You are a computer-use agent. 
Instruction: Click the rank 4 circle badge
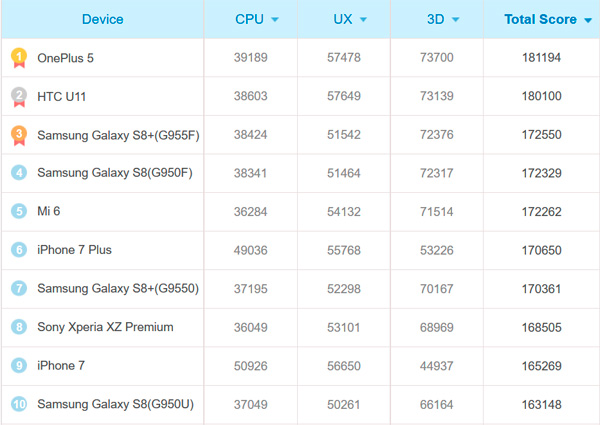(19, 173)
